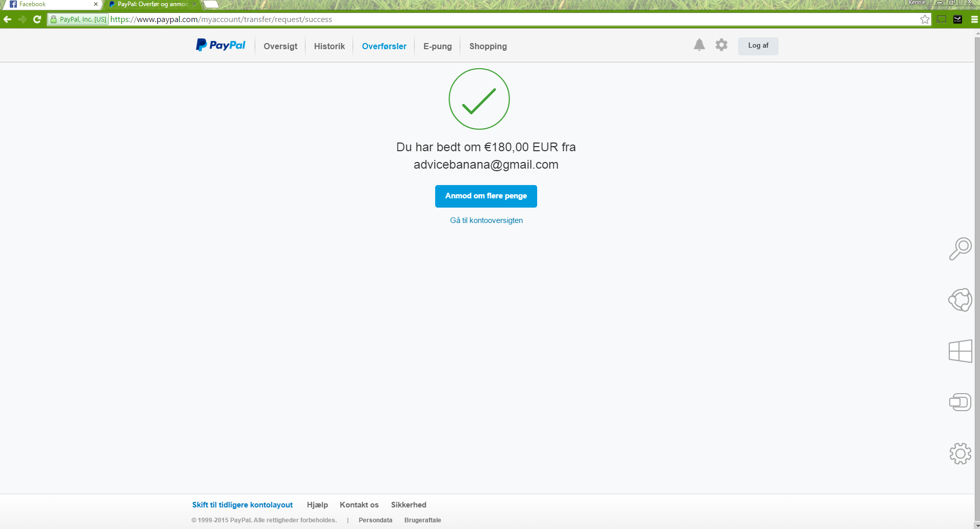Follow the Gå til kontooversigten link
The width and height of the screenshot is (980, 529).
(486, 220)
